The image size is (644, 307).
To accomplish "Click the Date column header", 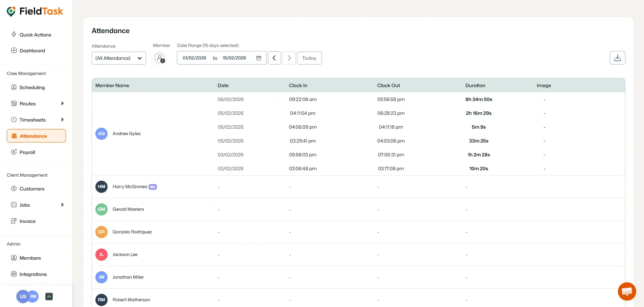I will click(223, 85).
